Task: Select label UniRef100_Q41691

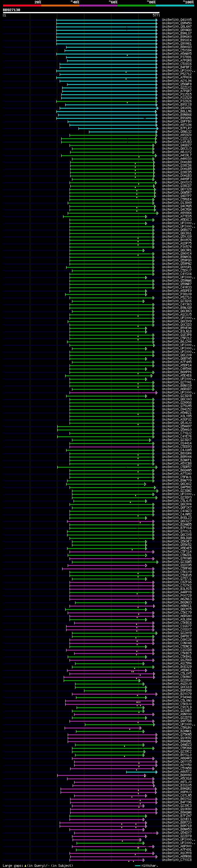Action: [177, 108]
